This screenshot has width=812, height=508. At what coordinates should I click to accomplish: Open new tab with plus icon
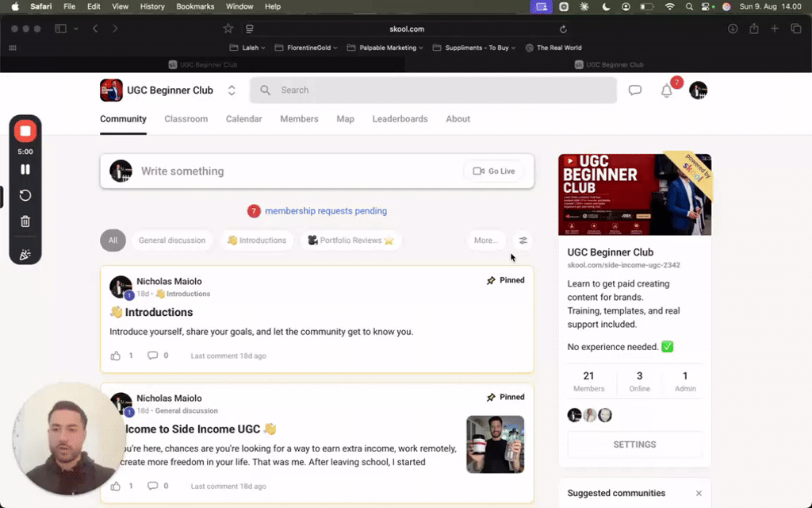coord(774,29)
